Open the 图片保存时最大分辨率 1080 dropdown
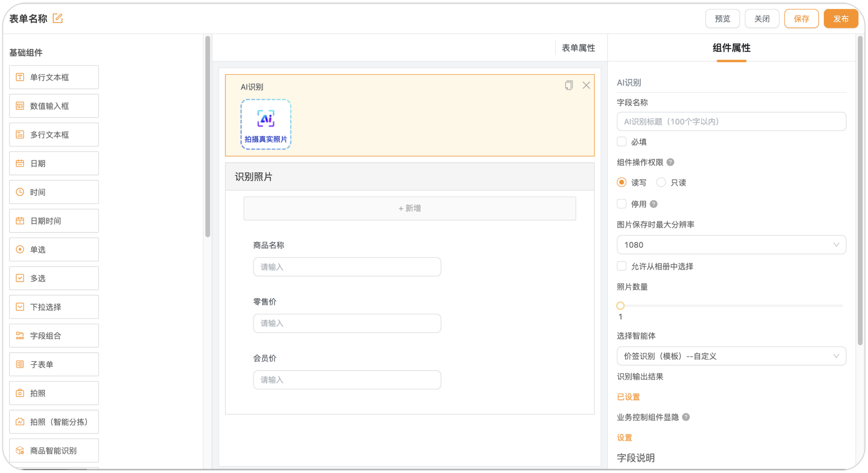The height and width of the screenshot is (473, 868). [731, 245]
